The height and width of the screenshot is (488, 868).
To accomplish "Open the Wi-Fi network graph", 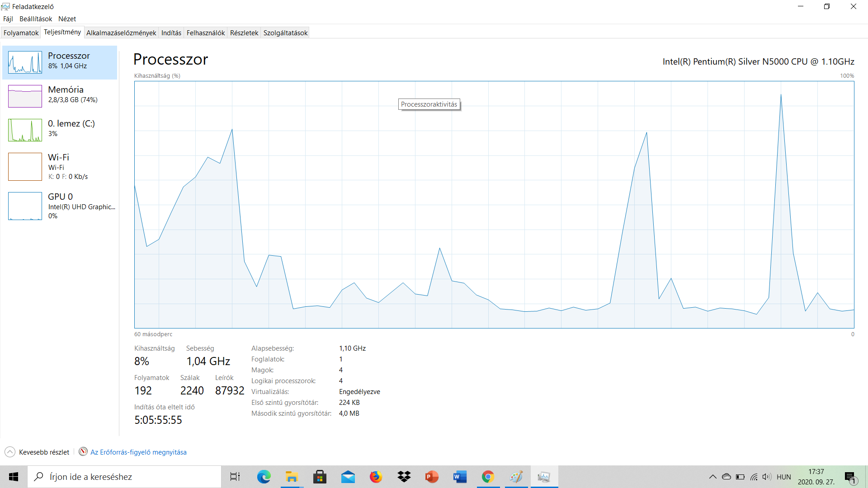I will 25,167.
